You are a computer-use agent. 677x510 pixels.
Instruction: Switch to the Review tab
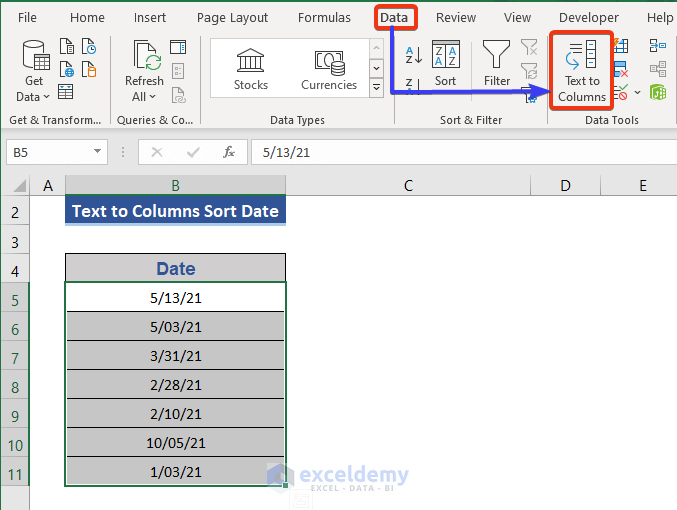tap(456, 18)
